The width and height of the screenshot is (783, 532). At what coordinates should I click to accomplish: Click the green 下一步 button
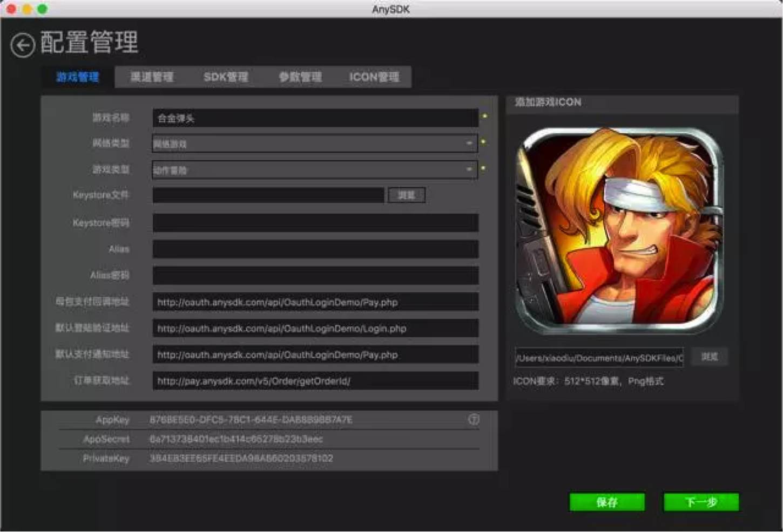(x=701, y=502)
